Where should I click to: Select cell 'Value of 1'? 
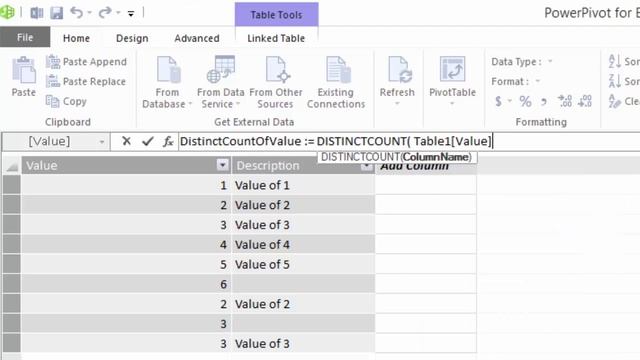point(303,185)
